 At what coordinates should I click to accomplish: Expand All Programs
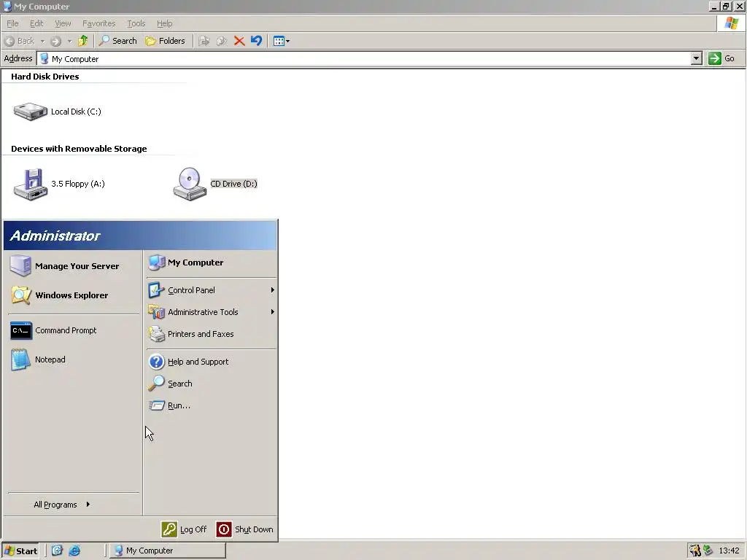[x=62, y=505]
